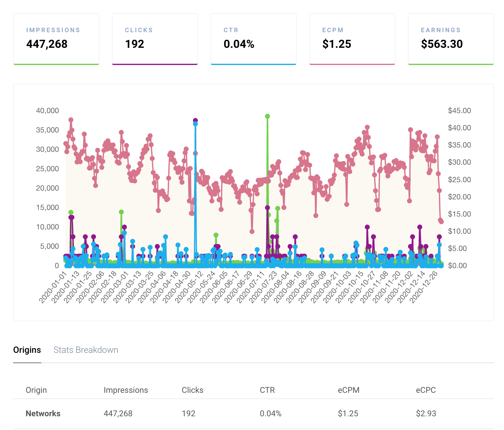Click the 40,000 left axis label
The height and width of the screenshot is (430, 504).
(x=47, y=111)
